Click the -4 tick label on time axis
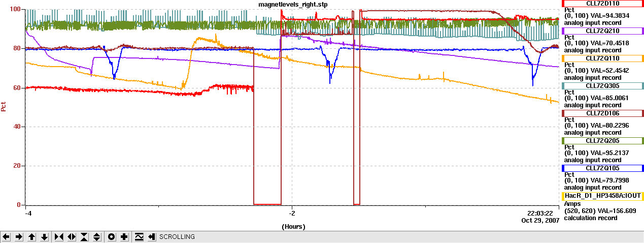Image resolution: width=644 pixels, height=243 pixels. (27, 213)
